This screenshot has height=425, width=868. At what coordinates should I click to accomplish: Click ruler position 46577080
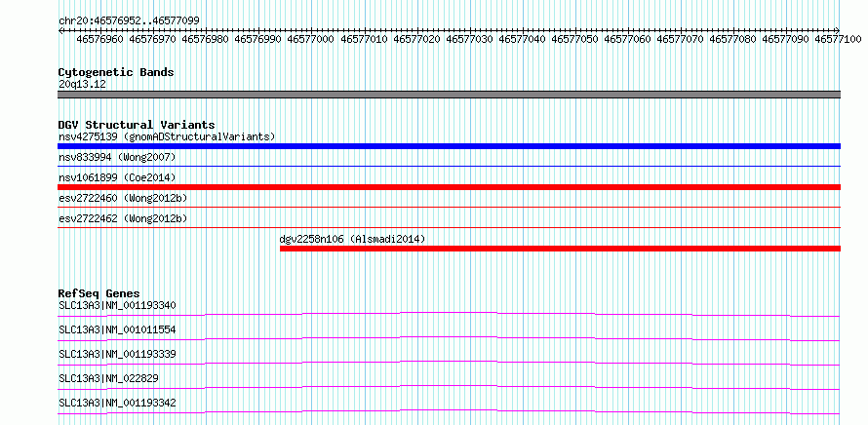(733, 39)
